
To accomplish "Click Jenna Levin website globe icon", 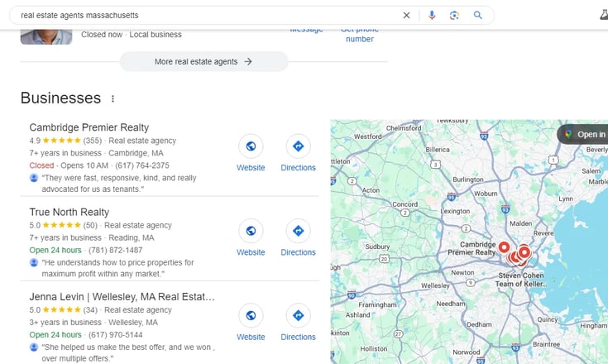I will pyautogui.click(x=251, y=315).
